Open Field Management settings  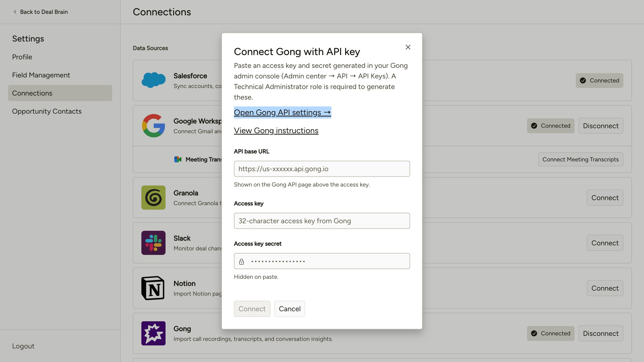click(x=41, y=75)
